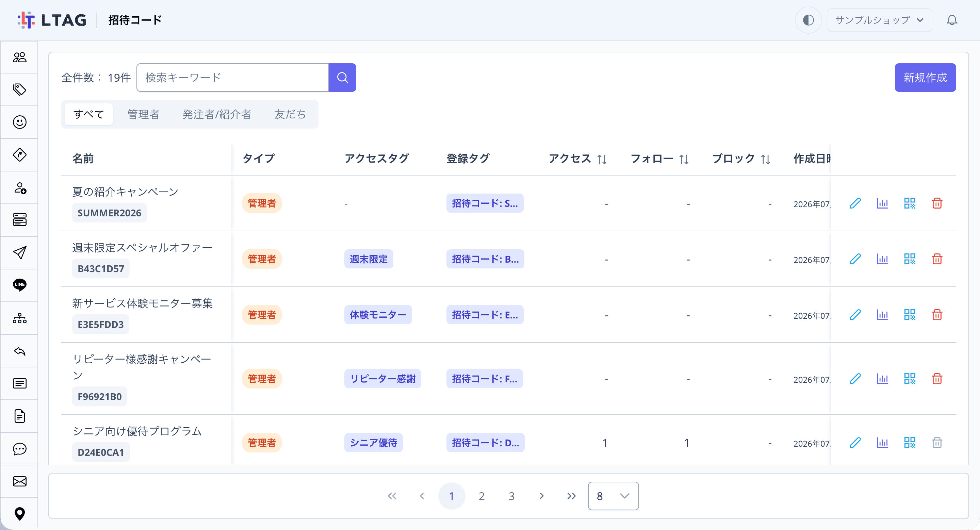Delete the F96921B0 invite code
This screenshot has width=980, height=530.
pyautogui.click(x=937, y=379)
